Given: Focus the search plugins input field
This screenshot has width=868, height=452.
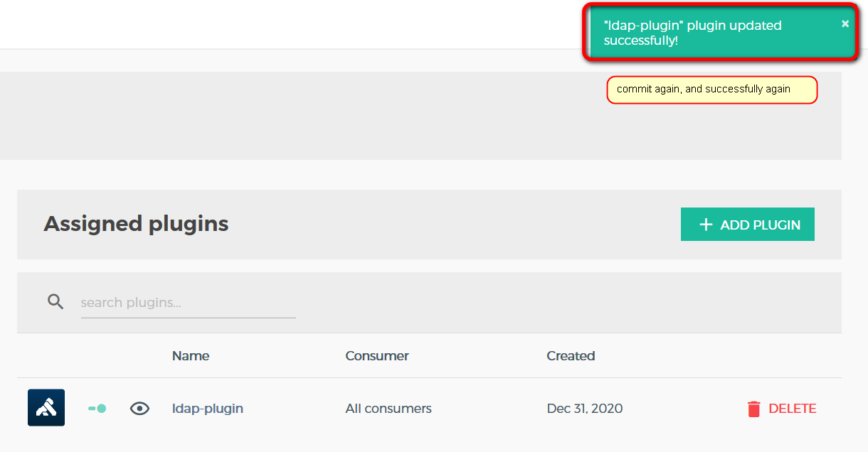Looking at the screenshot, I should coord(188,303).
